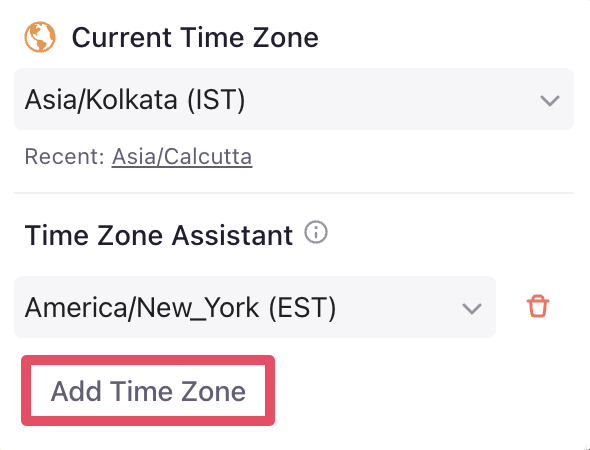The width and height of the screenshot is (590, 450).
Task: Click the "America/New_York (EST)" text in the dropdown
Action: point(180,308)
